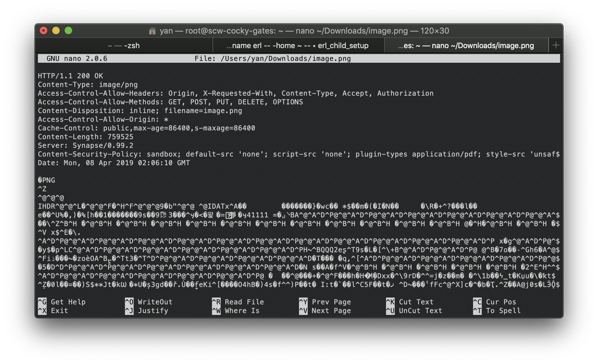The width and height of the screenshot is (598, 364).
Task: Place cursor on the Content-Length header line
Action: 86,136
